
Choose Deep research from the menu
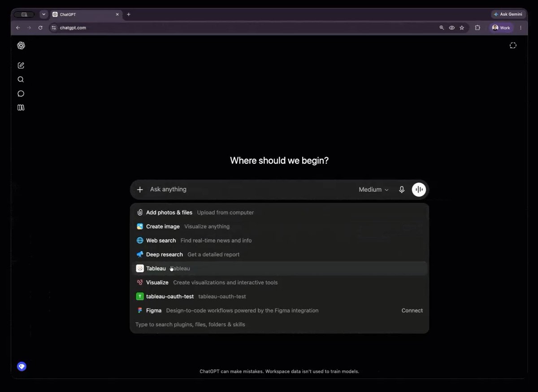[279, 254]
